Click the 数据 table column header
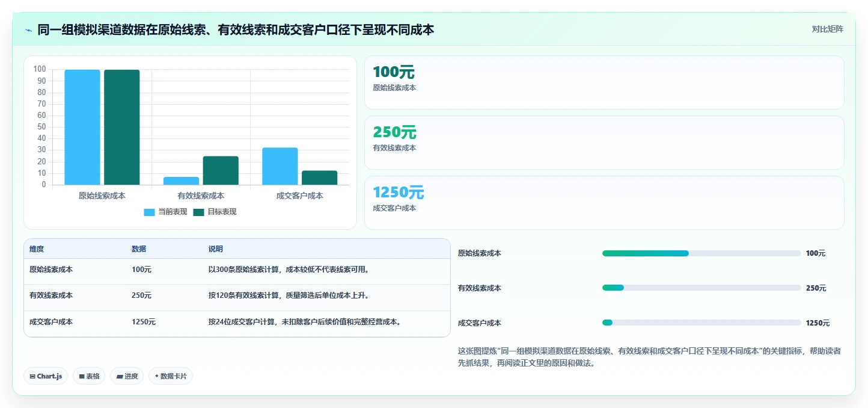The height and width of the screenshot is (408, 868). point(139,249)
